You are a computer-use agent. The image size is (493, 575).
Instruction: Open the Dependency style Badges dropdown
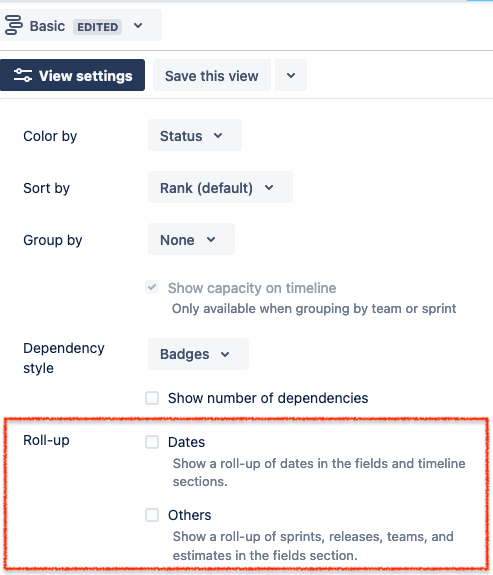tap(198, 354)
